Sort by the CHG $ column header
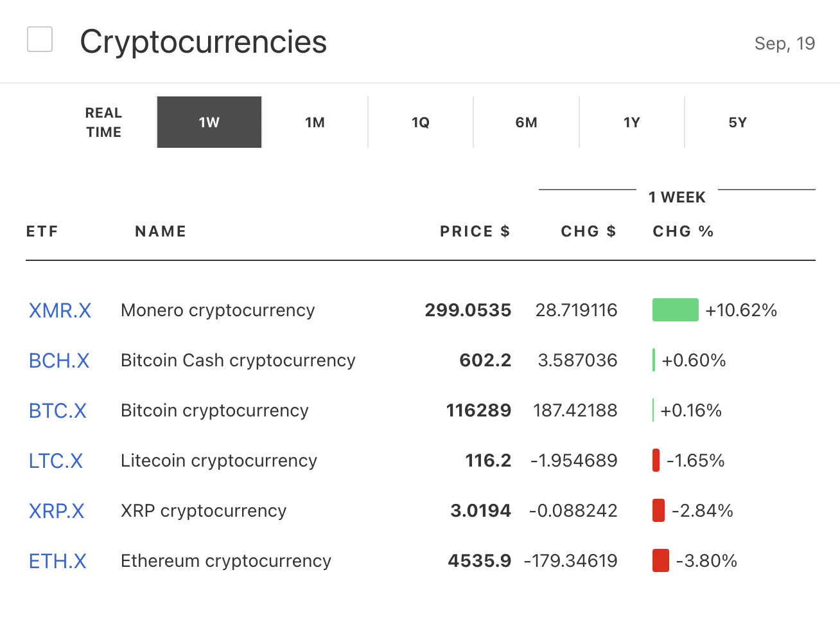Image resolution: width=840 pixels, height=617 pixels. coord(588,231)
